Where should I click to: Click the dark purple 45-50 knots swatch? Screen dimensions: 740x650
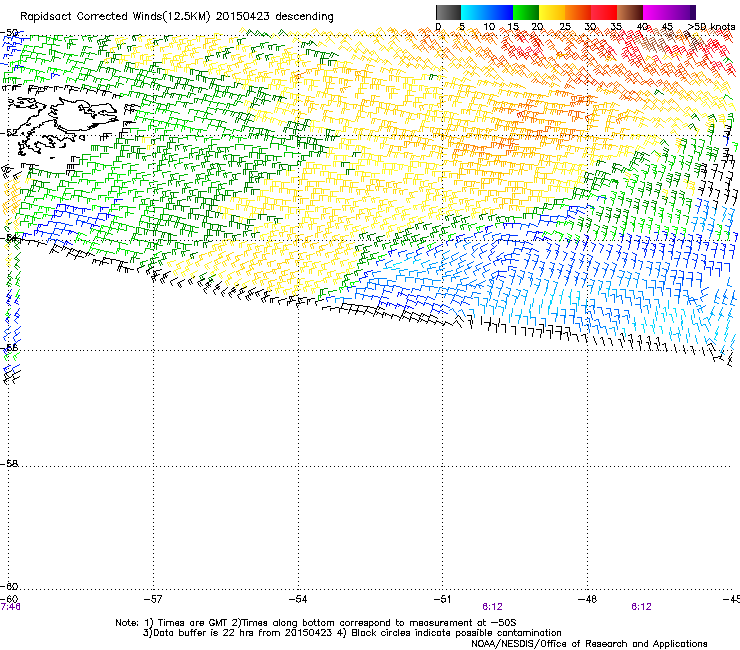click(682, 12)
